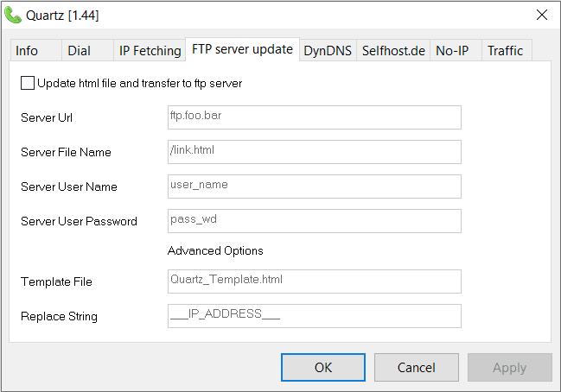Click the Quartz phone icon in title bar
The image size is (561, 392).
[x=13, y=15]
